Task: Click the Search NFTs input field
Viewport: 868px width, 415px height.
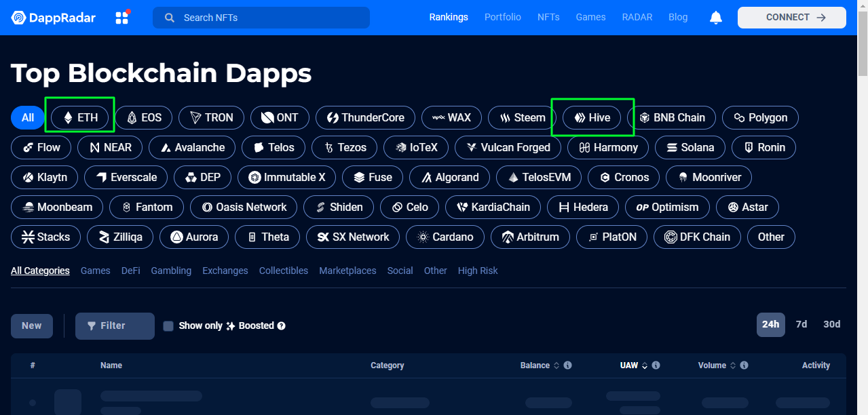Action: (261, 18)
